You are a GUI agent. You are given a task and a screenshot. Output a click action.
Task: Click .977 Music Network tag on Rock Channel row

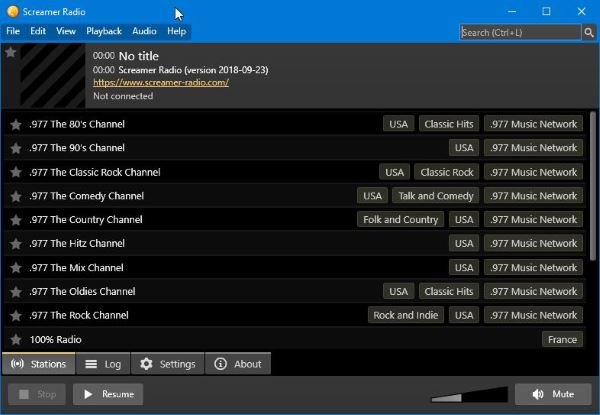(533, 316)
